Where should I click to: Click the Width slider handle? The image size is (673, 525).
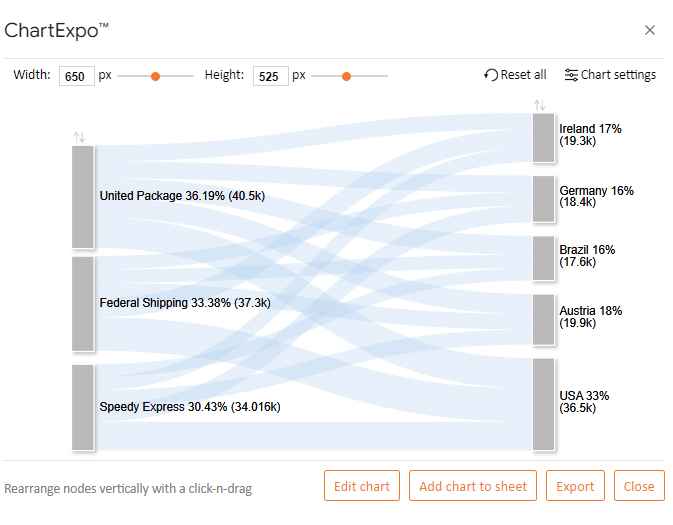(155, 76)
